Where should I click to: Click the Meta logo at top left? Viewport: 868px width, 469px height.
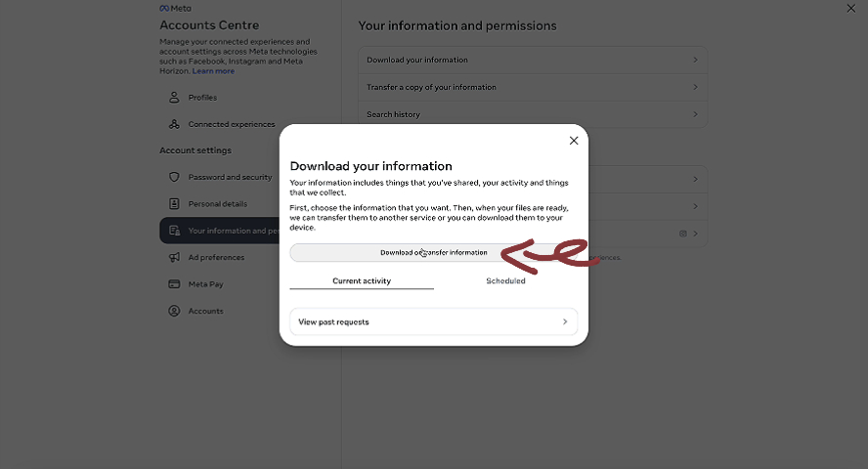pyautogui.click(x=176, y=8)
